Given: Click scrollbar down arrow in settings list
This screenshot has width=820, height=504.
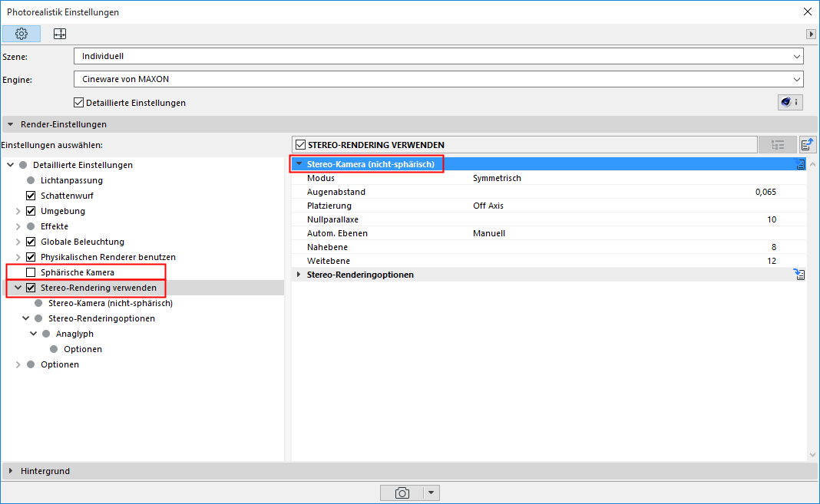Looking at the screenshot, I should 812,455.
